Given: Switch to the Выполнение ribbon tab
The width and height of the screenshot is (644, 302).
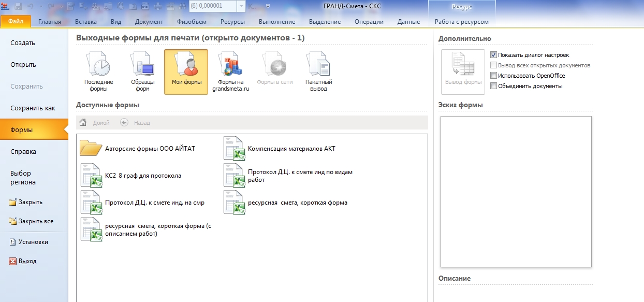Looking at the screenshot, I should coord(277,22).
